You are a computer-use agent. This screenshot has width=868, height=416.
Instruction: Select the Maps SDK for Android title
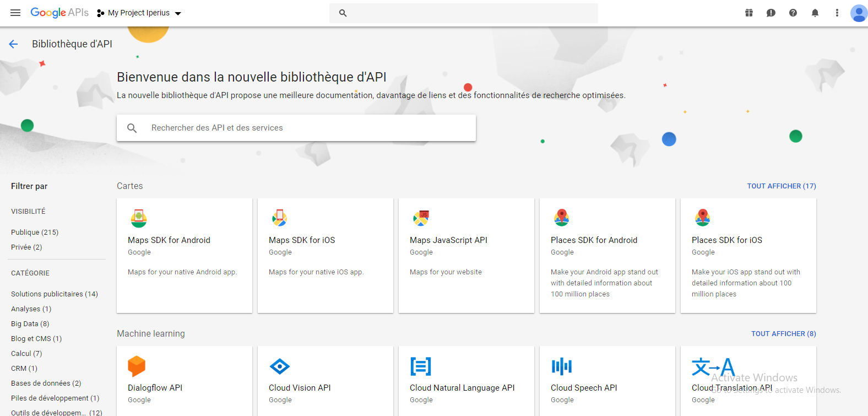[x=169, y=240]
